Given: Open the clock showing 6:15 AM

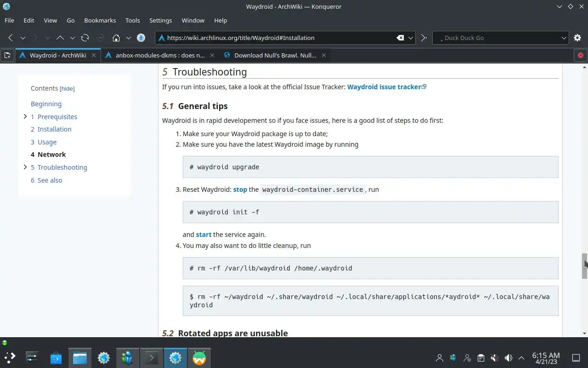Looking at the screenshot, I should 546,358.
